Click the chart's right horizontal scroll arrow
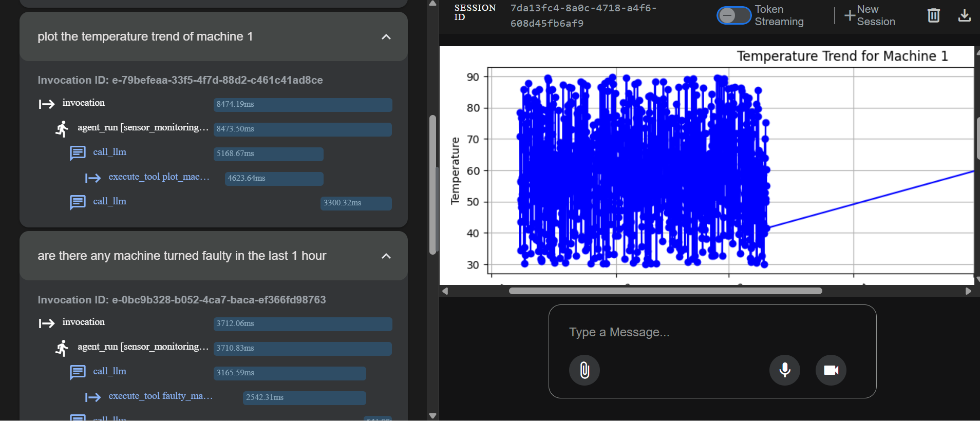 click(x=968, y=291)
